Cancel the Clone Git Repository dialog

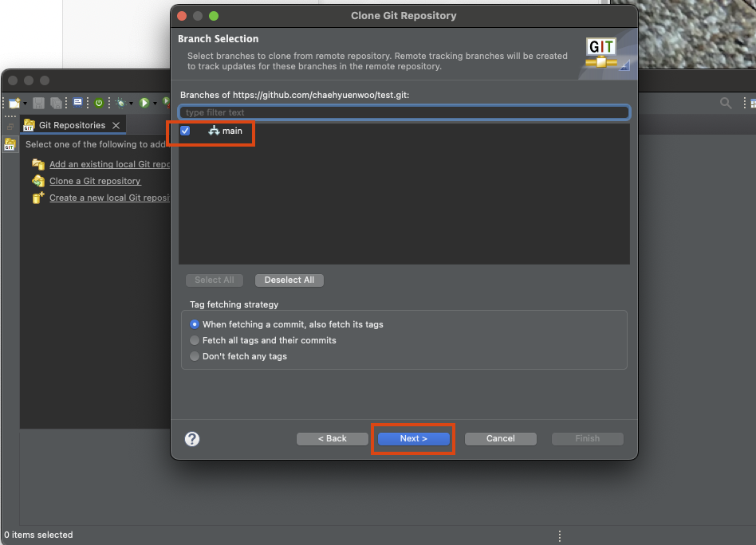click(501, 438)
